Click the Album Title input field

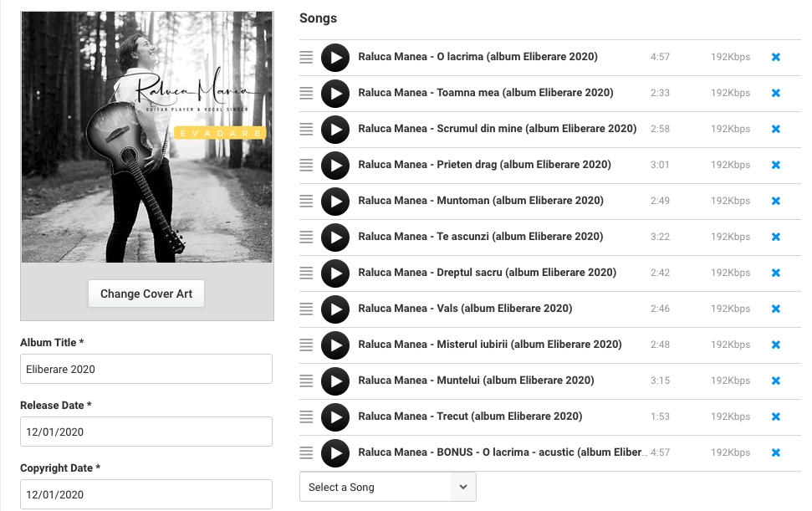tap(146, 369)
